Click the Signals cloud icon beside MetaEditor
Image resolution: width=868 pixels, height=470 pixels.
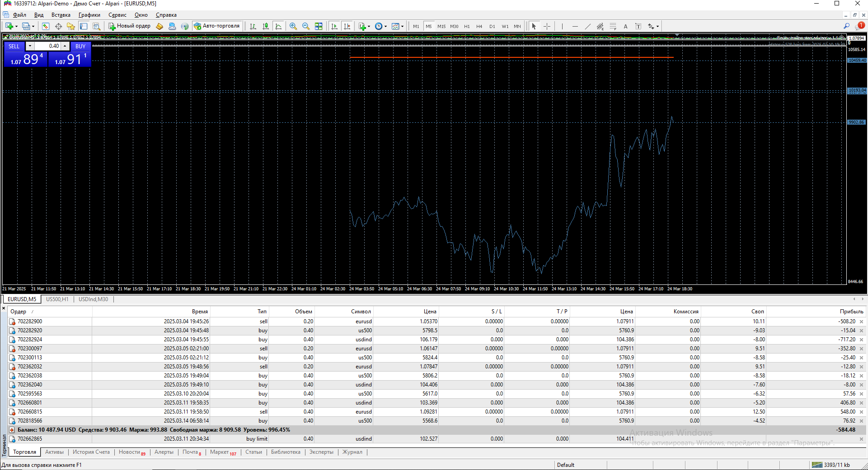coord(172,26)
